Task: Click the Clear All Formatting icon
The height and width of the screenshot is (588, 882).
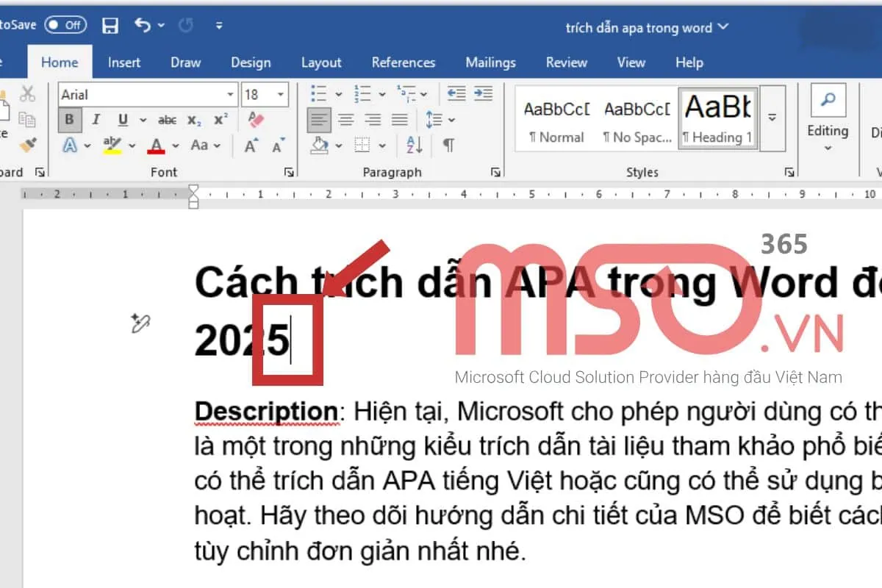Action: 256,120
